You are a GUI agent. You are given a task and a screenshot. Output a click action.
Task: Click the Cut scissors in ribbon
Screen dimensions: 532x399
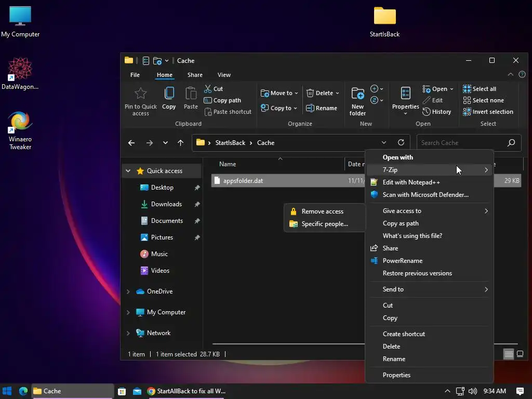(x=214, y=89)
